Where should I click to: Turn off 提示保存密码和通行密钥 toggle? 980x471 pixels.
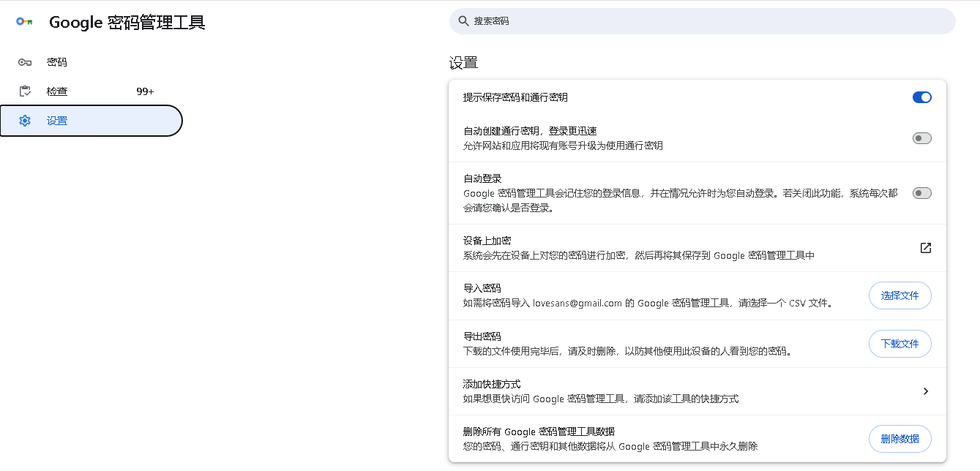(922, 97)
